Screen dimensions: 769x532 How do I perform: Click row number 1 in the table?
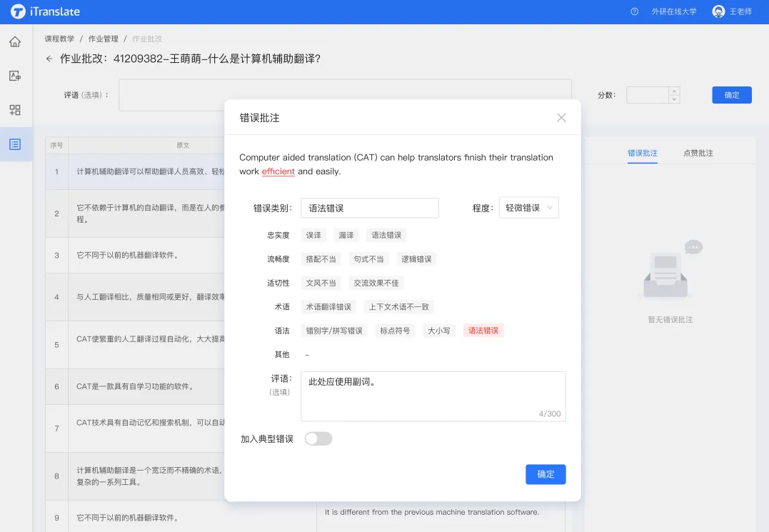point(57,171)
